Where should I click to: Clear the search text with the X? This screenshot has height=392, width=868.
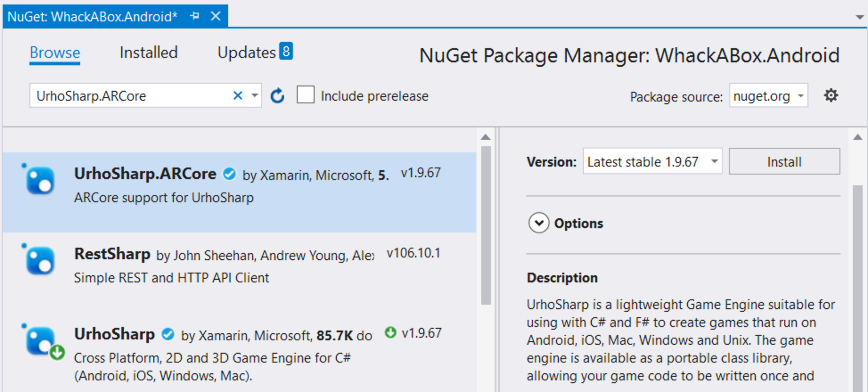point(238,95)
